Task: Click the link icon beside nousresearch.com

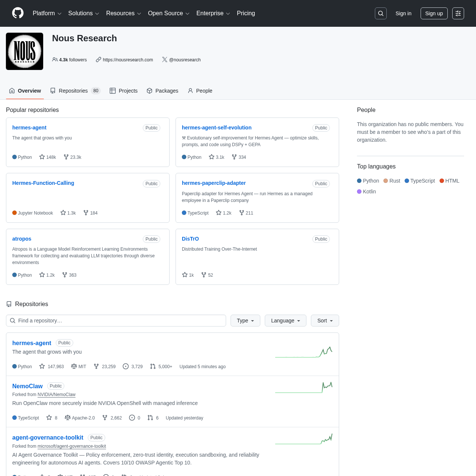Action: pos(99,59)
